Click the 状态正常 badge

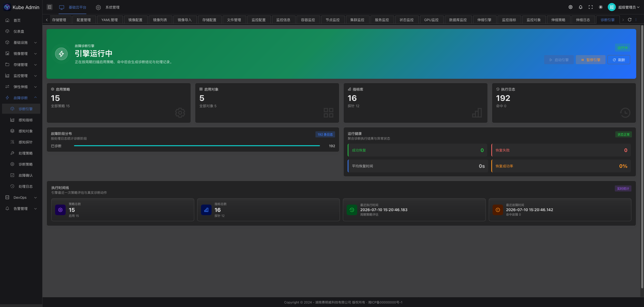click(x=623, y=135)
